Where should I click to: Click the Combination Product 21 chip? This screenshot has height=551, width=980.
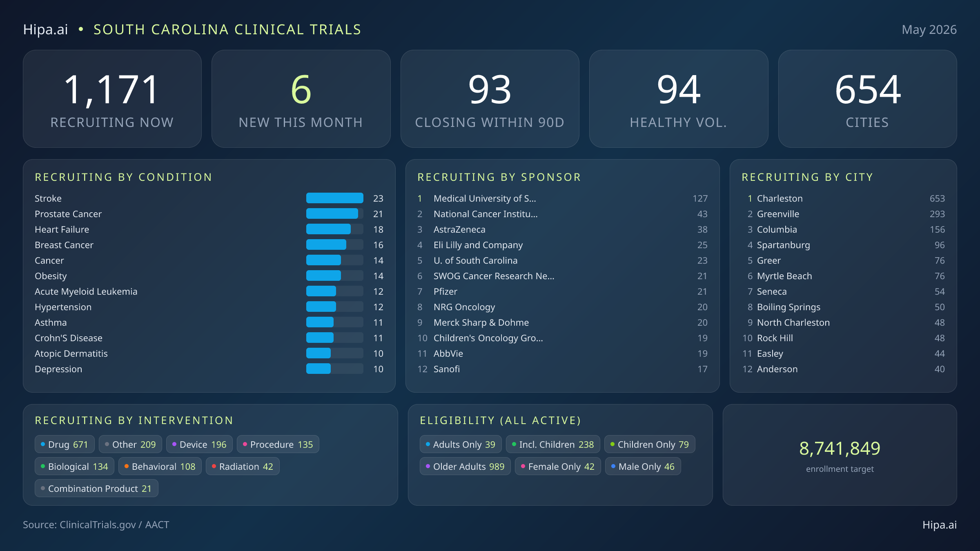point(96,489)
